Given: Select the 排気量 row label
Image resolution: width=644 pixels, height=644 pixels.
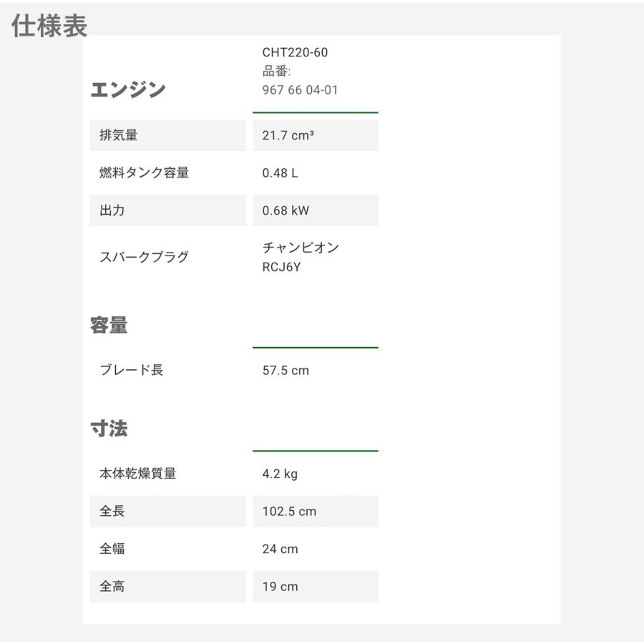Looking at the screenshot, I should [118, 135].
